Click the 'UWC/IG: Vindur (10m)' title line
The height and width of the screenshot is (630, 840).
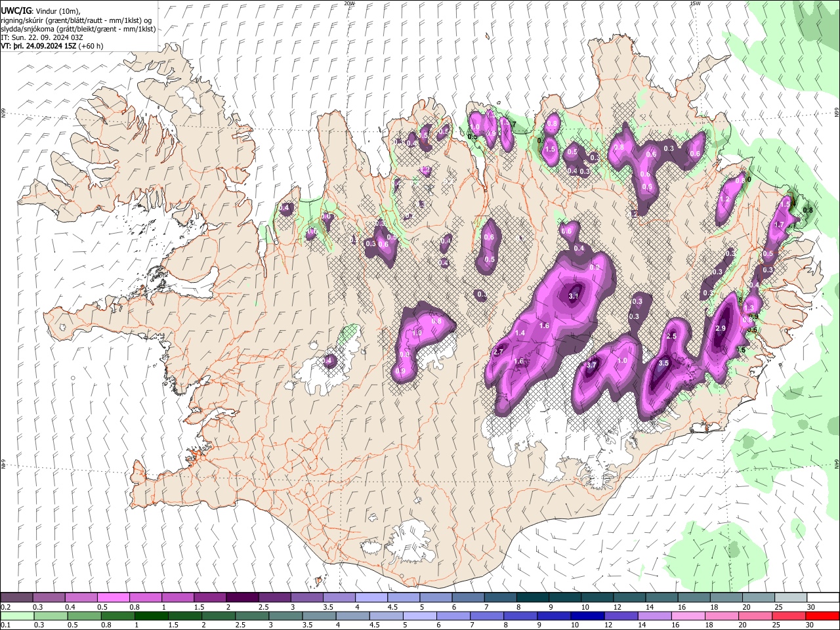point(41,11)
